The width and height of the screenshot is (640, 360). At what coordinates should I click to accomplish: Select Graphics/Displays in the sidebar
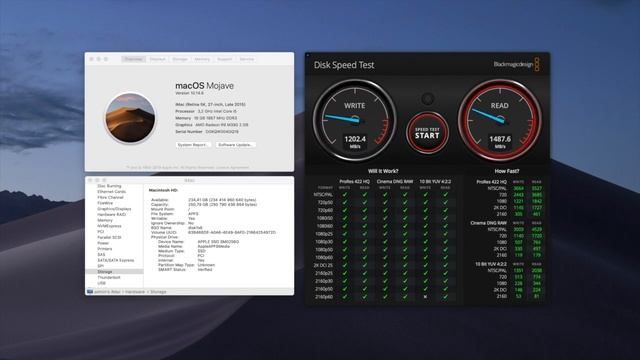coord(114,209)
